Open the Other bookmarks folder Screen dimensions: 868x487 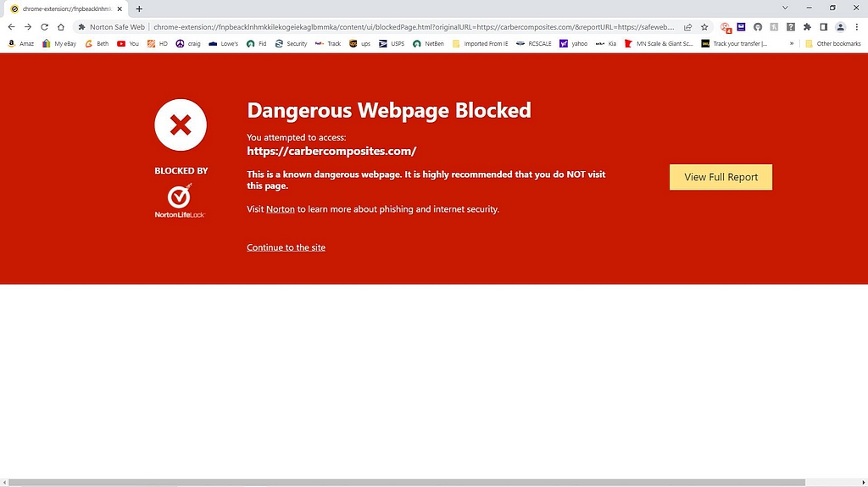click(833, 43)
